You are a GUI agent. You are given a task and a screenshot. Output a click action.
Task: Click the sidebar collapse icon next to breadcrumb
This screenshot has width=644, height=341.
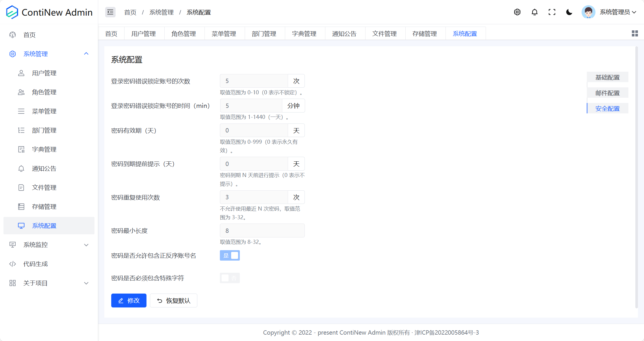(x=110, y=12)
